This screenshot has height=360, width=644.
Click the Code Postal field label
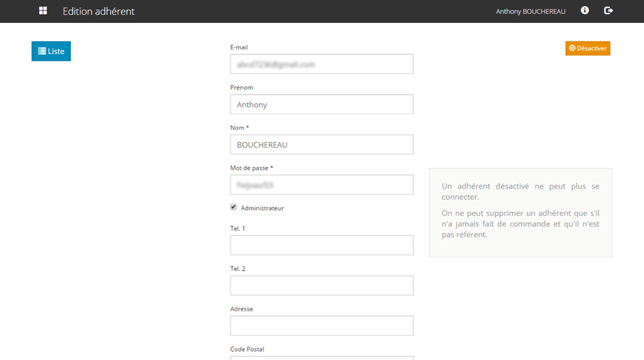click(247, 349)
